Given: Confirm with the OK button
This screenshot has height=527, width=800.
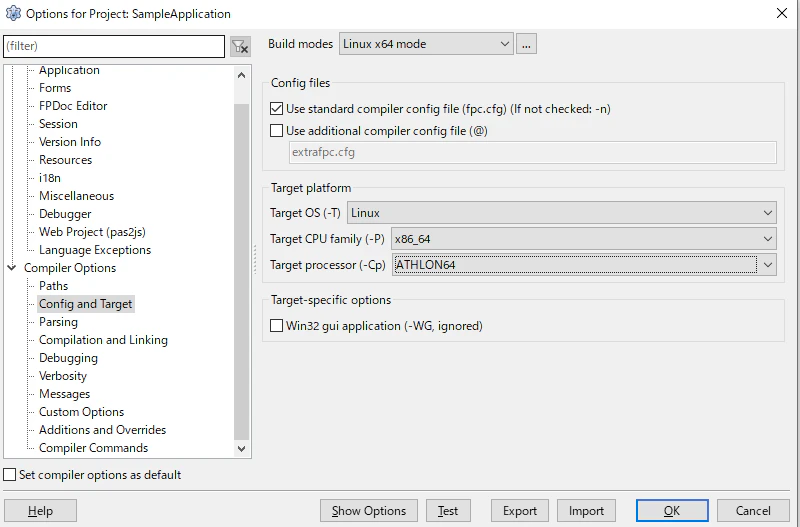Looking at the screenshot, I should coord(672,511).
